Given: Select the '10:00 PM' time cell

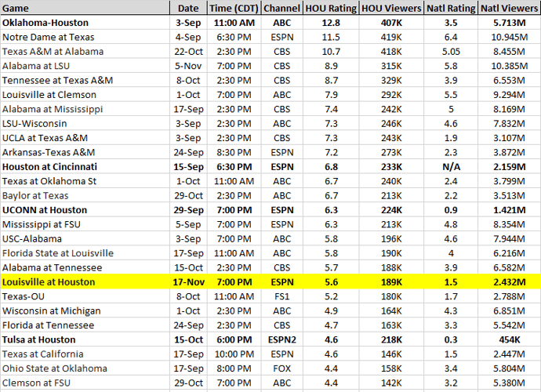Looking at the screenshot, I should [234, 354].
